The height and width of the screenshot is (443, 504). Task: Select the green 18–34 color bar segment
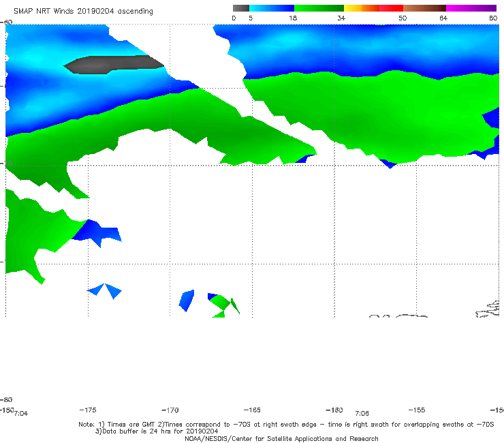[319, 8]
